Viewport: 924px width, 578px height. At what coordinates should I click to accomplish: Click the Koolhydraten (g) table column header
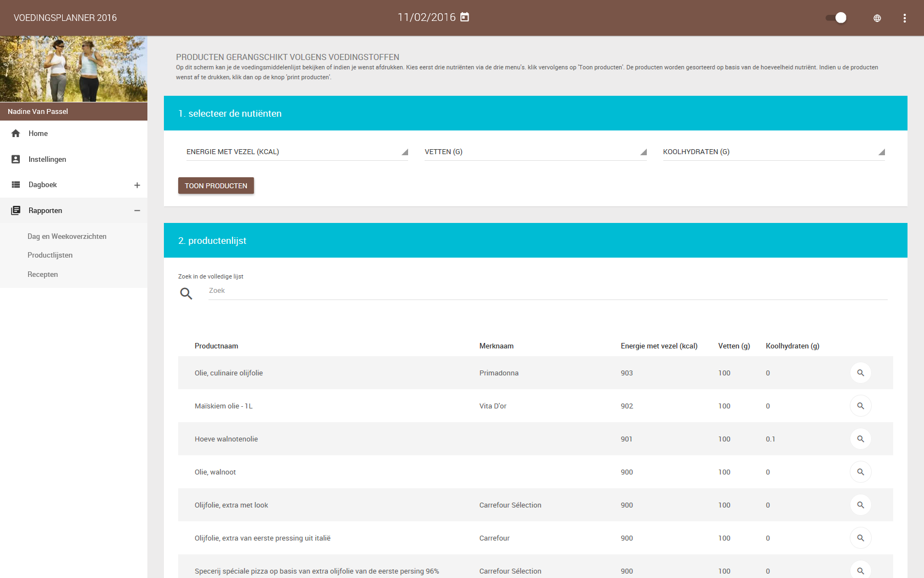793,346
